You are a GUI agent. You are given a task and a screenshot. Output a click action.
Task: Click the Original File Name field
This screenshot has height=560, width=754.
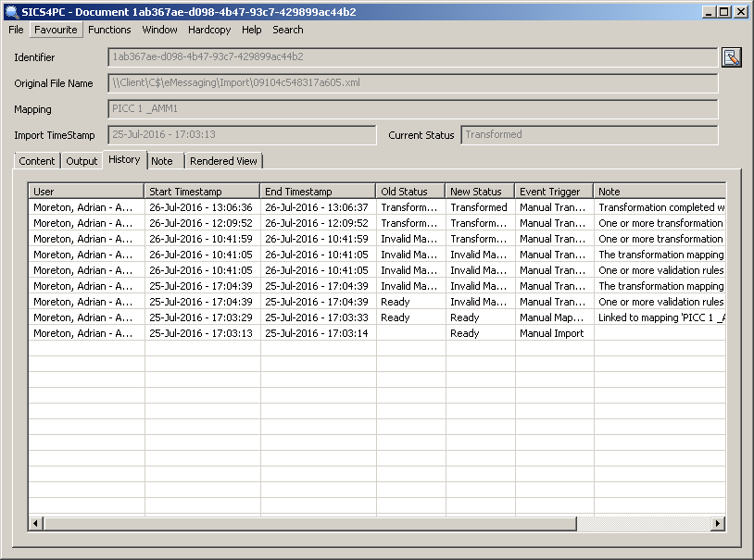412,83
